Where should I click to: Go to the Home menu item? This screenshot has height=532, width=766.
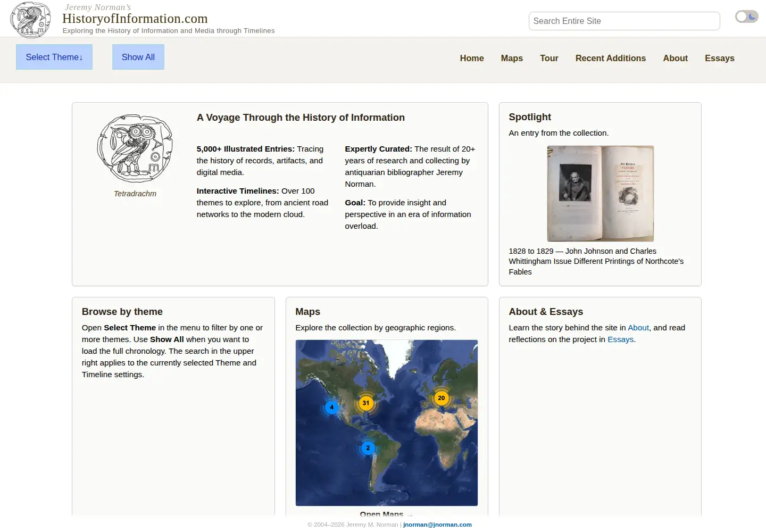pos(472,58)
